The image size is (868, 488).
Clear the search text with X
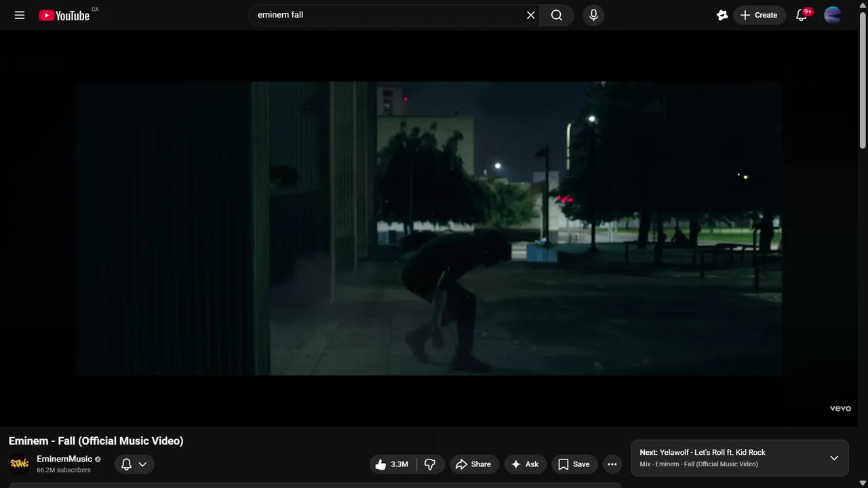531,15
